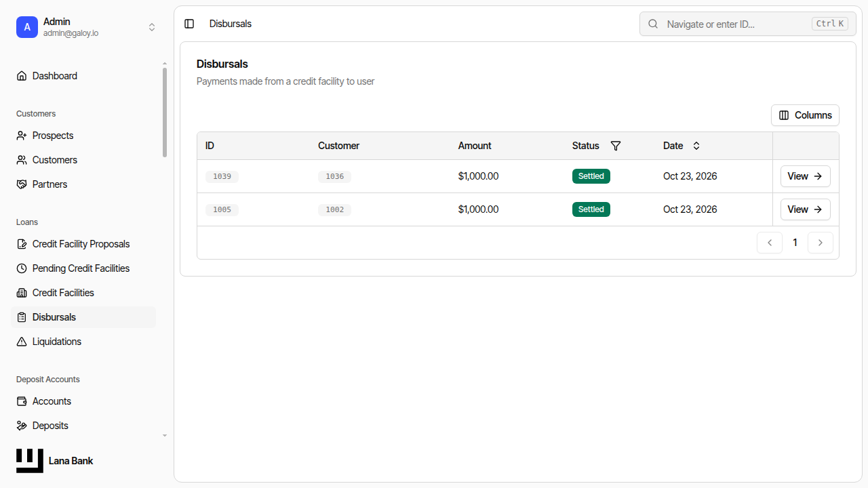
Task: Open the Liquidations menu item
Action: 83,342
